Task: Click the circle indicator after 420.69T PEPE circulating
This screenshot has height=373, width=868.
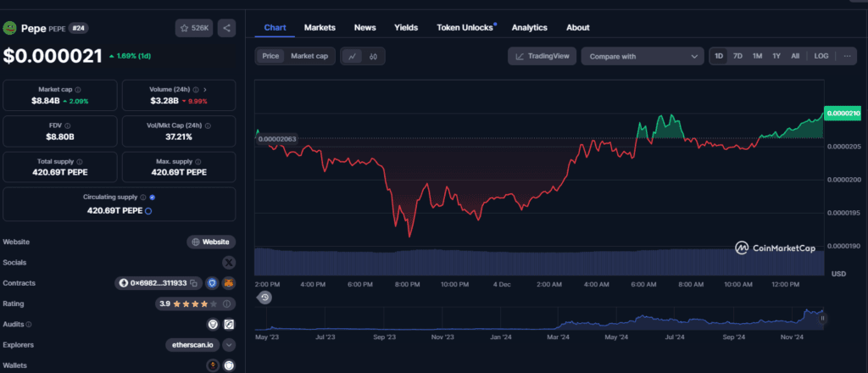Action: tap(148, 211)
